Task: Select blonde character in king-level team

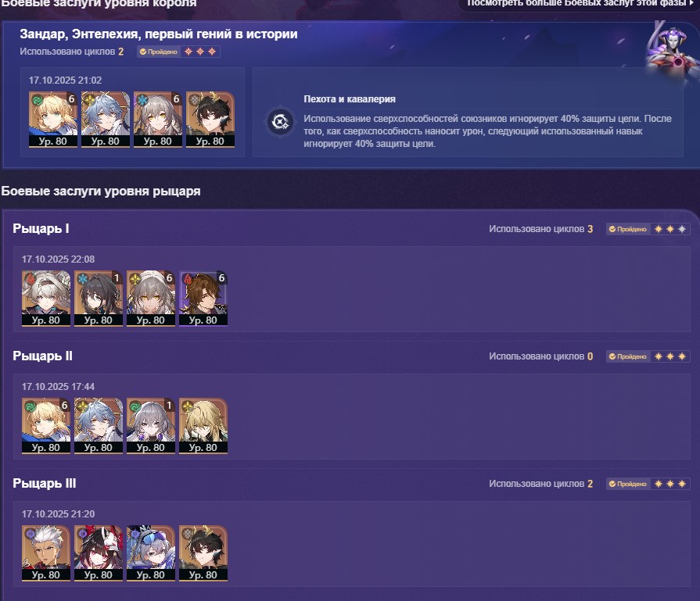Action: pyautogui.click(x=52, y=120)
